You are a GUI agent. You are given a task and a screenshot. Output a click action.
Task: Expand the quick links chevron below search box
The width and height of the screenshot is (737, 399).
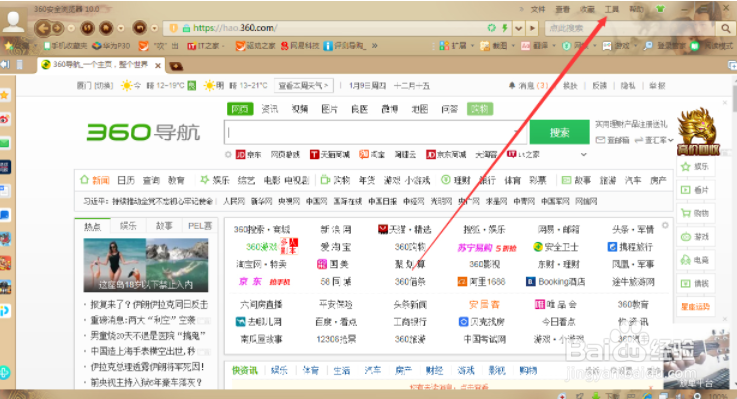click(583, 155)
